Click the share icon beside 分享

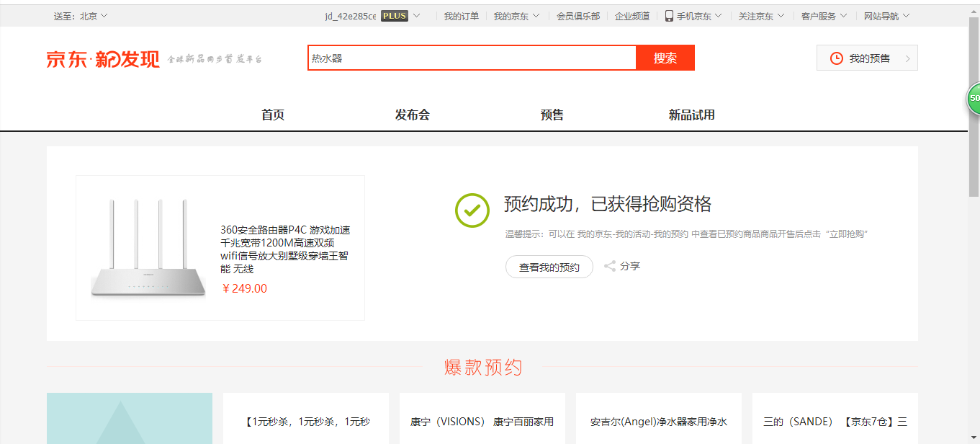610,266
